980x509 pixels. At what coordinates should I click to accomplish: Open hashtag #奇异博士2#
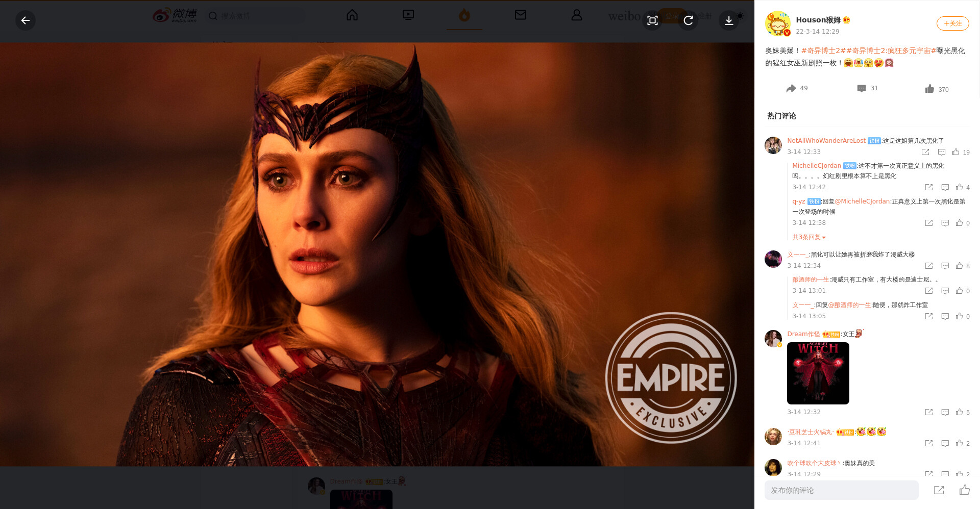tap(823, 50)
